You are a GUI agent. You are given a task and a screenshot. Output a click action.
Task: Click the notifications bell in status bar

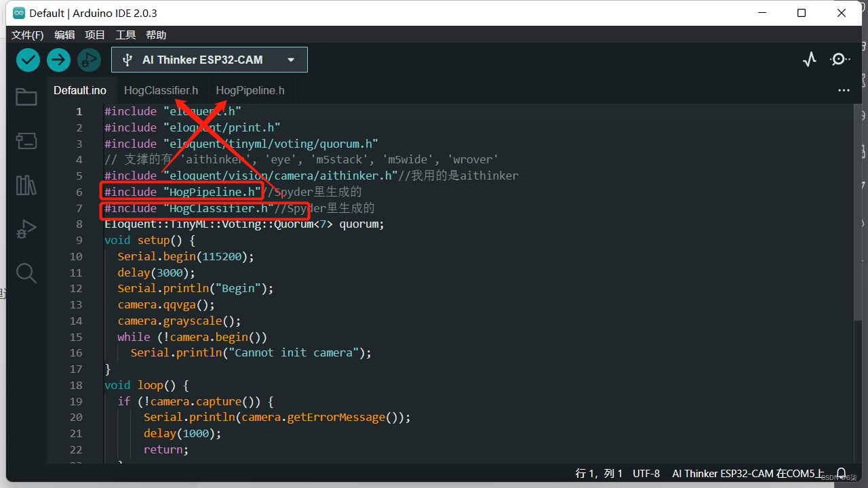(842, 473)
